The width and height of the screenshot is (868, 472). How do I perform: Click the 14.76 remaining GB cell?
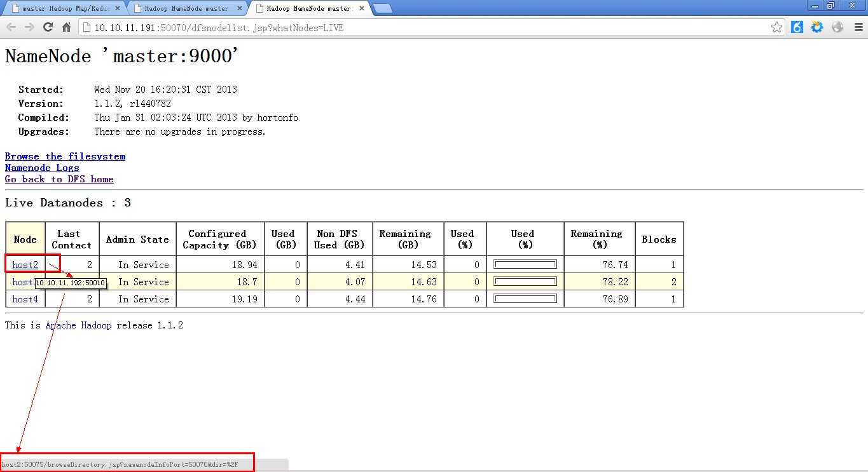click(408, 299)
